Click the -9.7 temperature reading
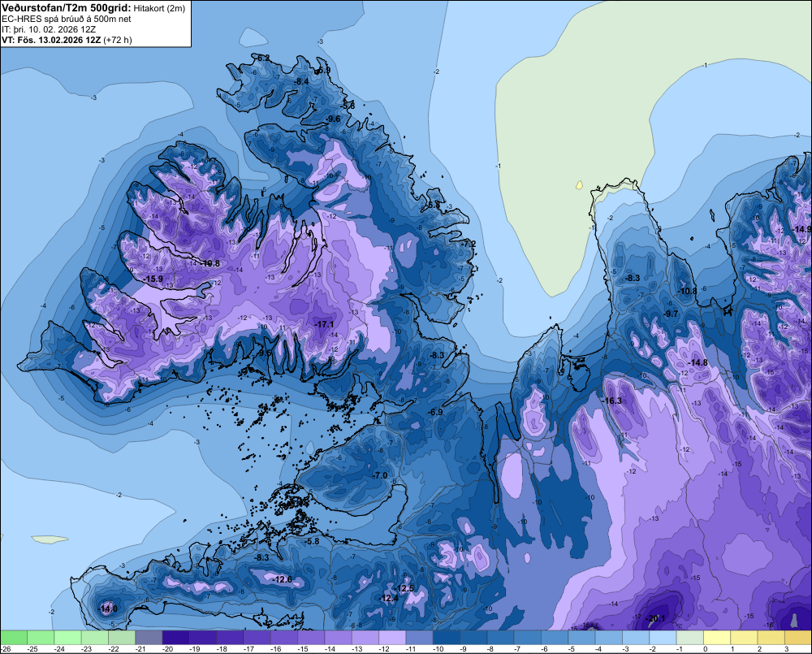Viewport: 812px width, 654px height. coord(672,314)
